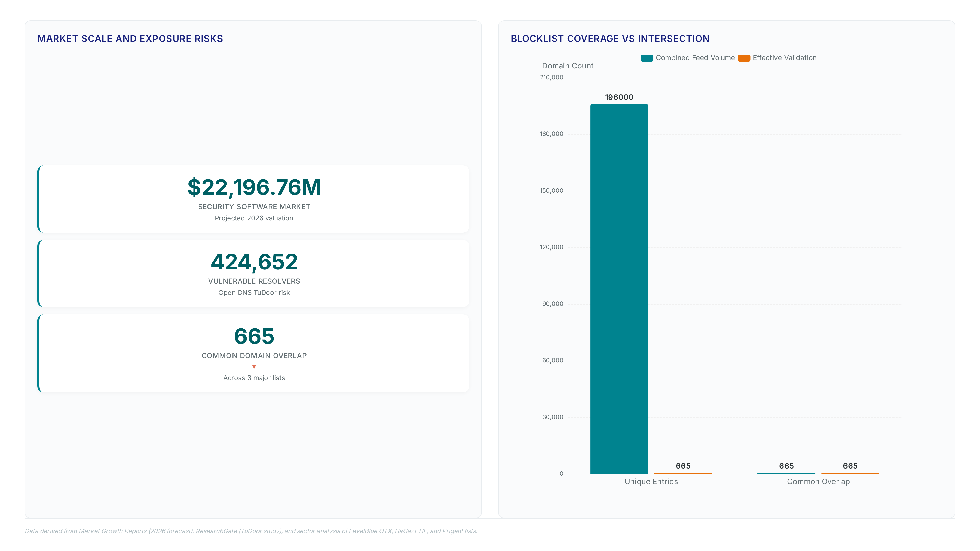980x551 pixels.
Task: Click the Domain Count axis title
Action: point(568,66)
